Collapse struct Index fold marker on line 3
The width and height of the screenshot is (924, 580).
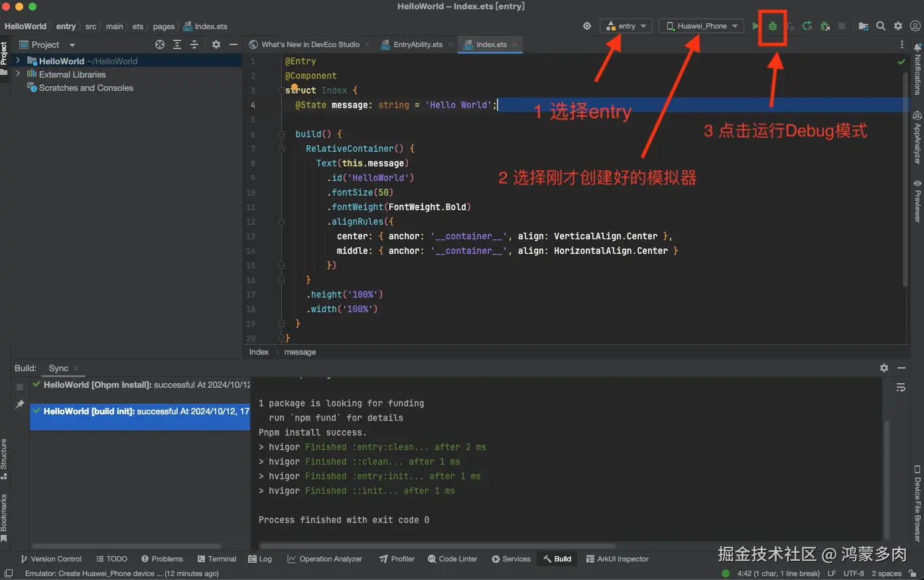click(x=281, y=91)
